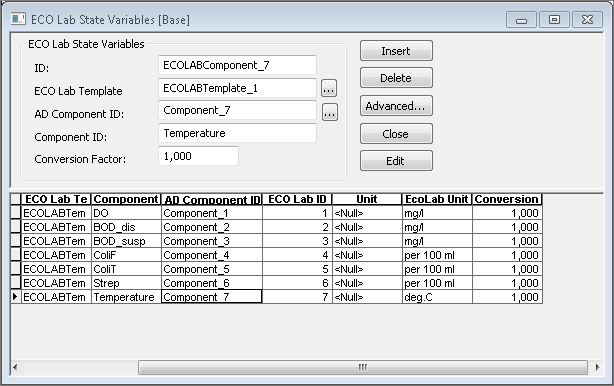Click the Strep component cell
The width and height of the screenshot is (614, 386).
[126, 283]
